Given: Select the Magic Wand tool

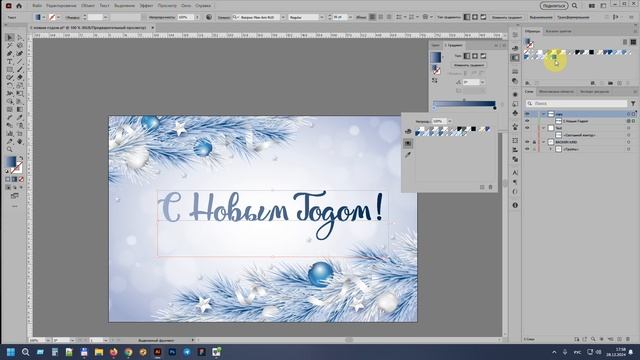Looking at the screenshot, I should click(10, 46).
